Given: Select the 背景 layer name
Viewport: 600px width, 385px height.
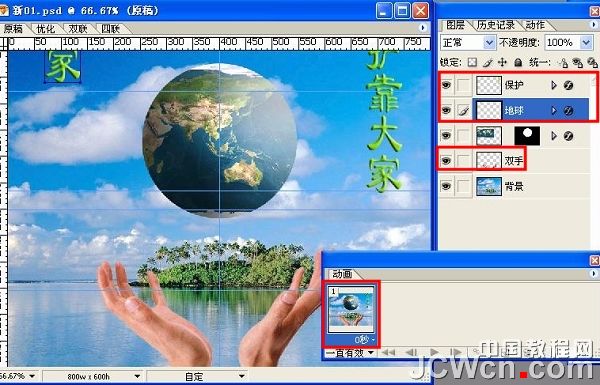Looking at the screenshot, I should (x=514, y=186).
